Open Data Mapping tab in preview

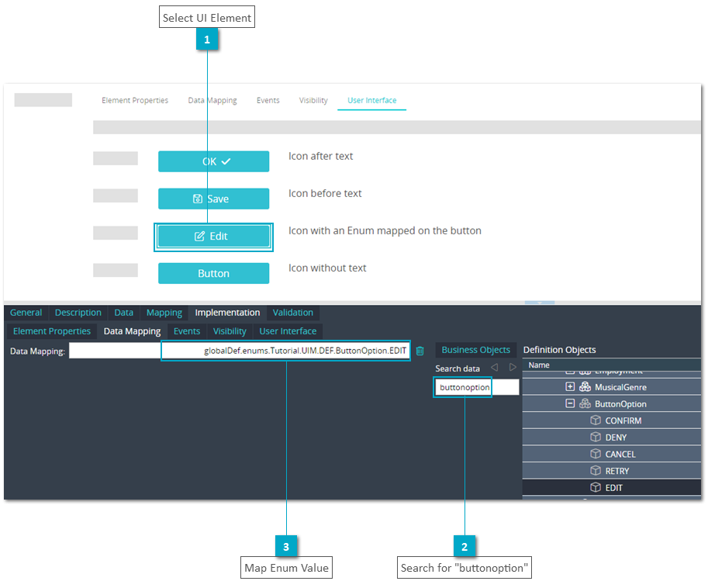pyautogui.click(x=212, y=100)
